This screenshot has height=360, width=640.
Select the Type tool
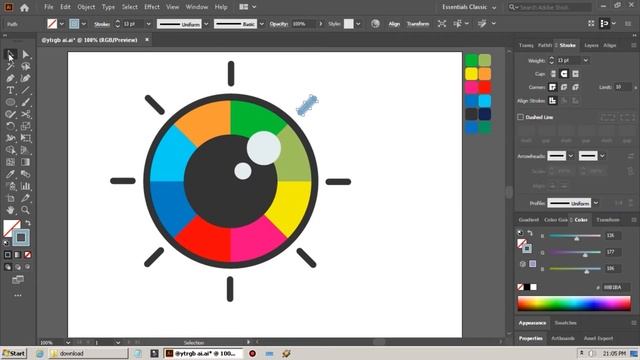(11, 90)
